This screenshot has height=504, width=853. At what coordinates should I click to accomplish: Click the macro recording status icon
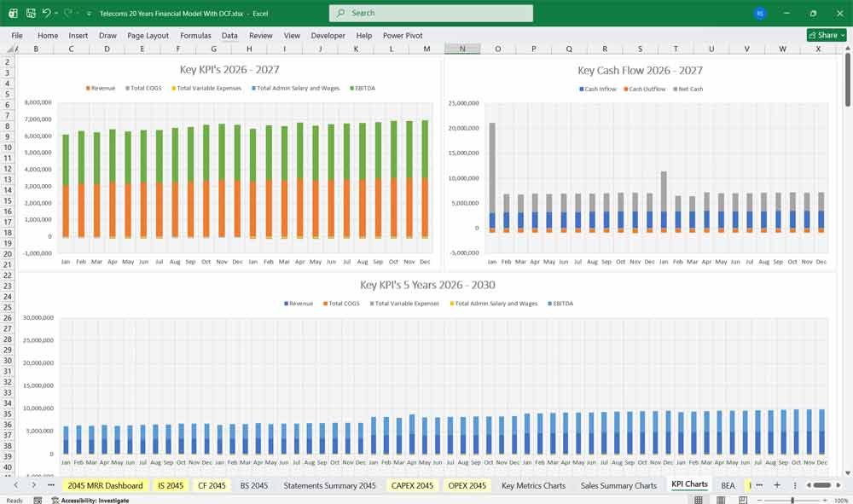click(38, 501)
